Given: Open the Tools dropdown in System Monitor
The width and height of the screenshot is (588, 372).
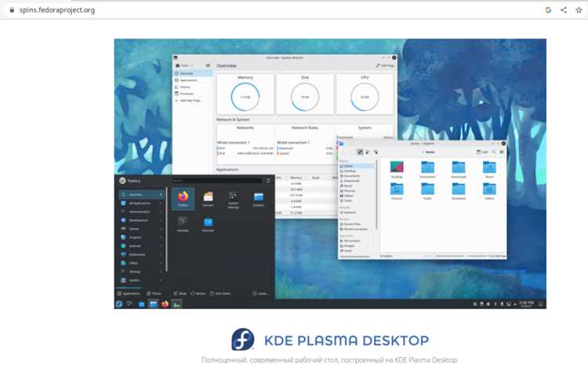Looking at the screenshot, I should [184, 66].
